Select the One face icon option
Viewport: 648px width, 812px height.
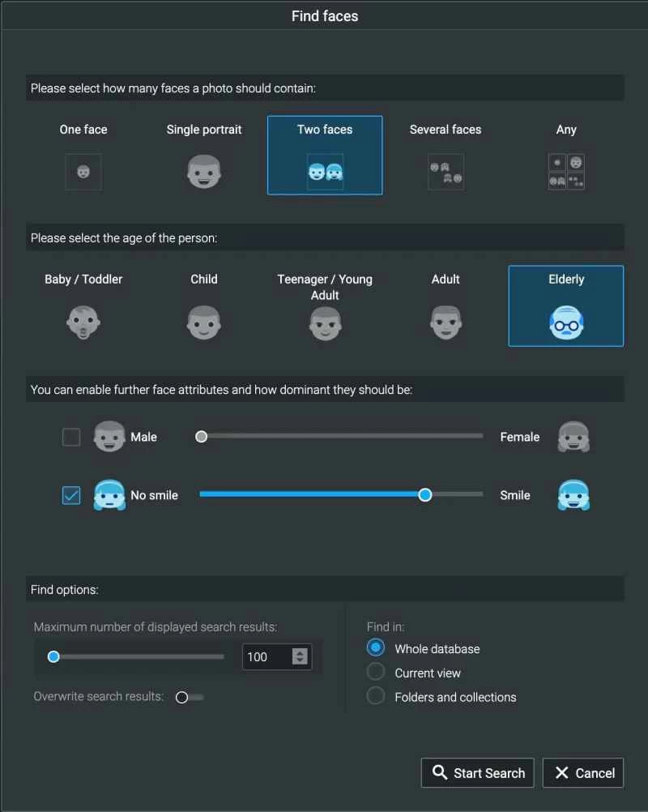pos(83,172)
